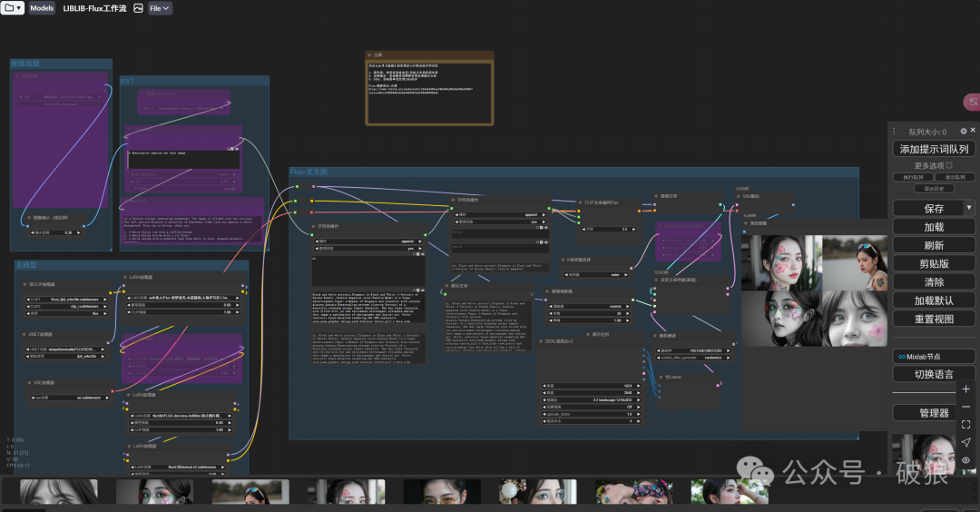980x512 pixels.
Task: Check the 更多选项 checkbox
Action: click(949, 165)
